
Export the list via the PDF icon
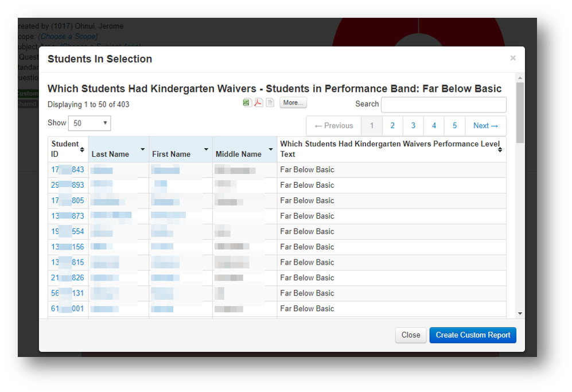(258, 103)
